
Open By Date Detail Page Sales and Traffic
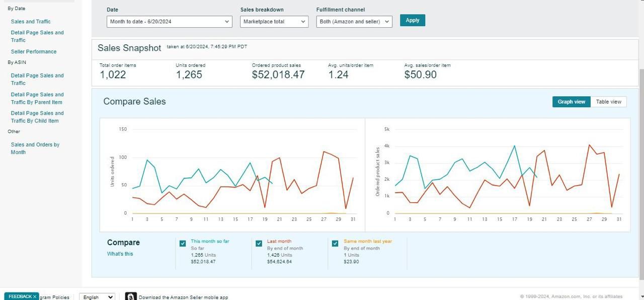[x=37, y=36]
